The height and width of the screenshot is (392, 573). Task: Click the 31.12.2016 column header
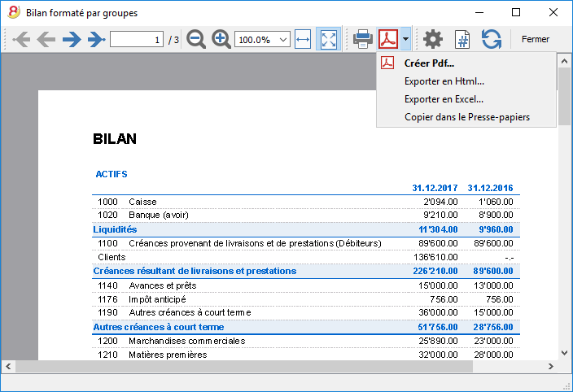coord(491,188)
